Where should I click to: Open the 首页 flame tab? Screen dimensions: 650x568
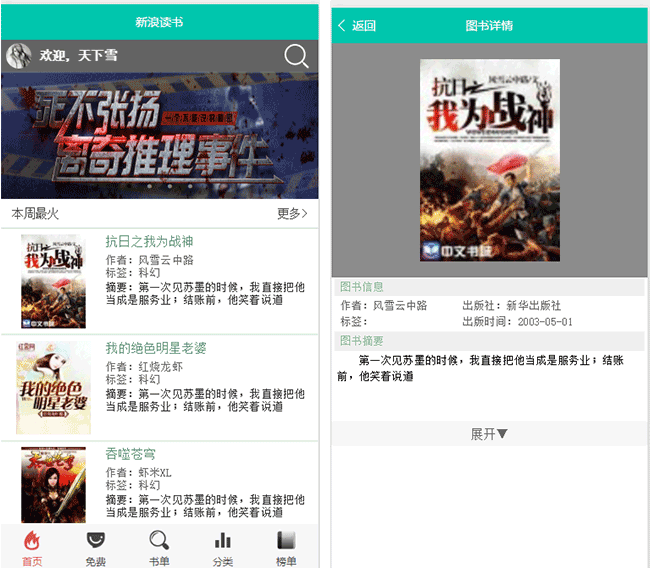click(x=32, y=548)
